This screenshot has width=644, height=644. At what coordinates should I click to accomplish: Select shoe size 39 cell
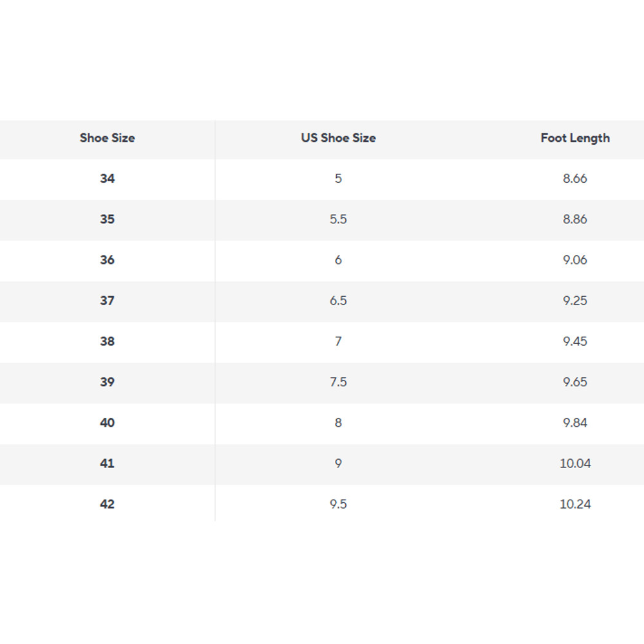(x=108, y=382)
